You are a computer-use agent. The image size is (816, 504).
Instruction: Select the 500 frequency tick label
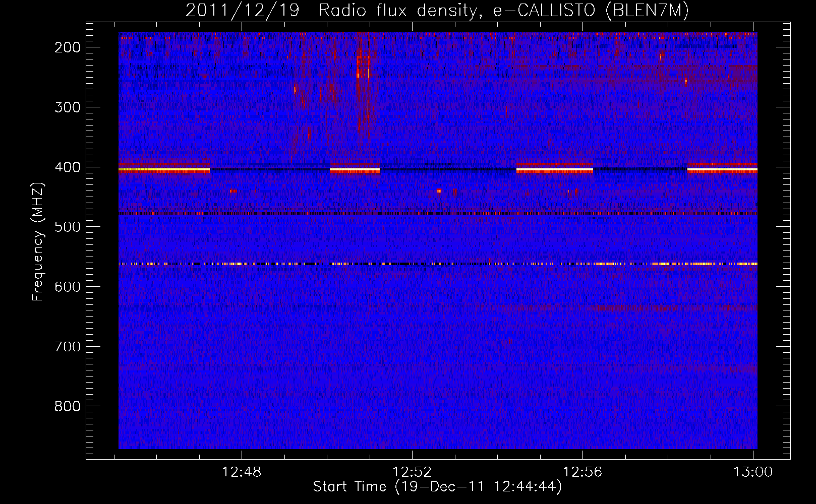tap(67, 227)
